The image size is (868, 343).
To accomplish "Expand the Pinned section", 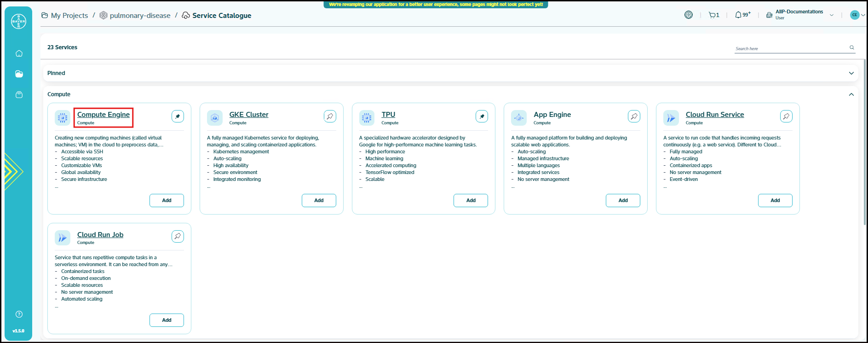I will (851, 73).
